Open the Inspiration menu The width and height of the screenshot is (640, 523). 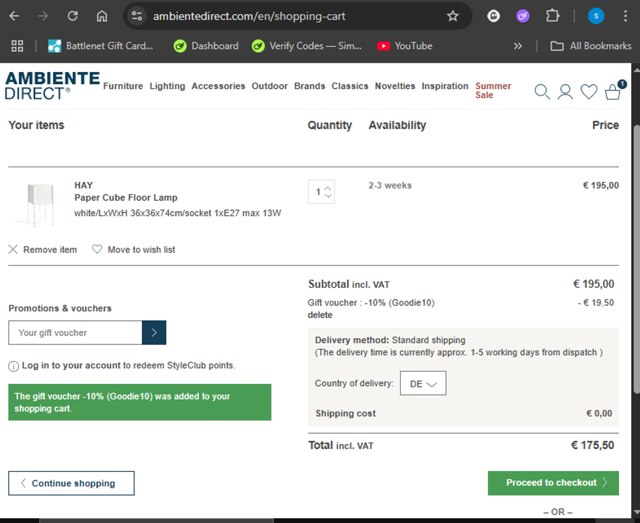[445, 86]
